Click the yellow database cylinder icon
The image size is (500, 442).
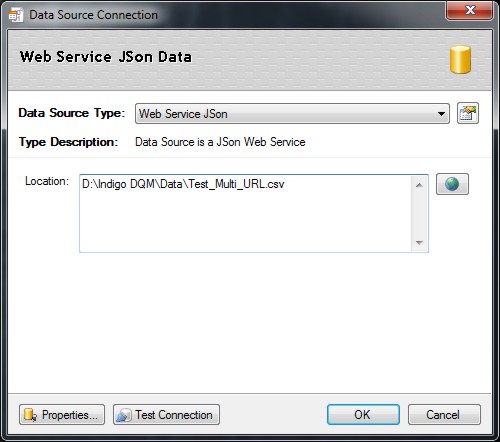[x=460, y=60]
